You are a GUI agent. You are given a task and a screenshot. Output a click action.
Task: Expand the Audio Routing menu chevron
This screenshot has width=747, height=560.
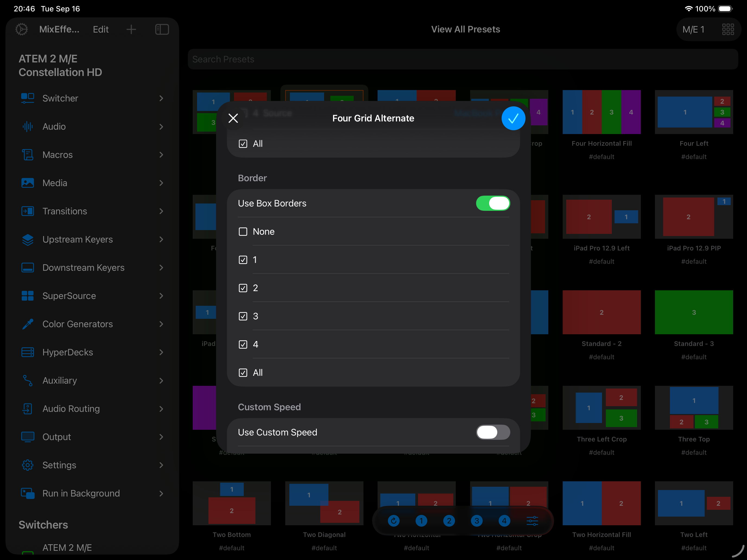coord(161,409)
